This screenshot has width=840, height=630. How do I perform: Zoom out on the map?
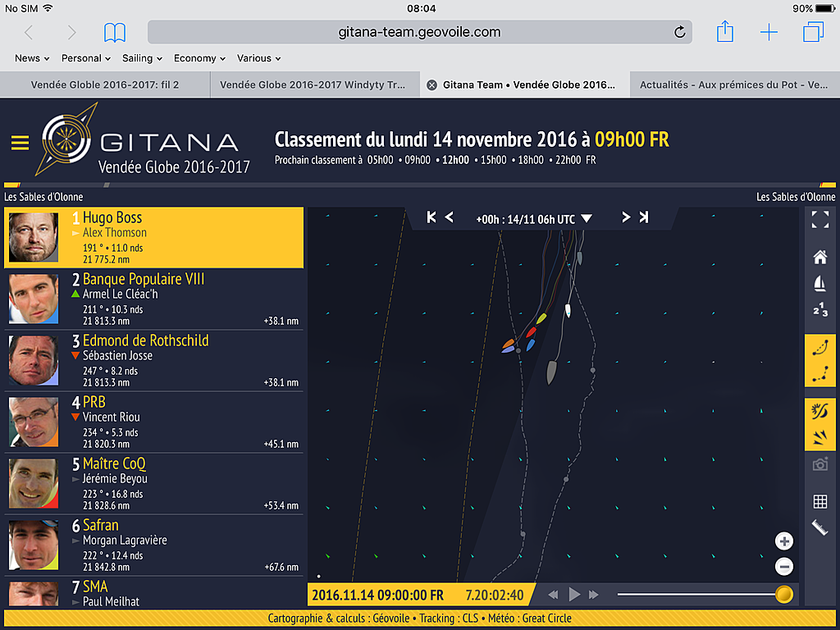tap(783, 566)
